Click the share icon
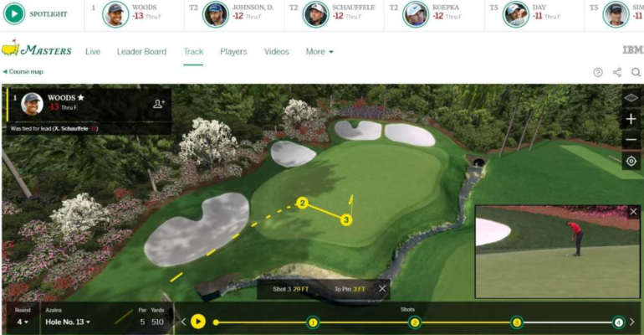The height and width of the screenshot is (335, 644). coord(617,72)
